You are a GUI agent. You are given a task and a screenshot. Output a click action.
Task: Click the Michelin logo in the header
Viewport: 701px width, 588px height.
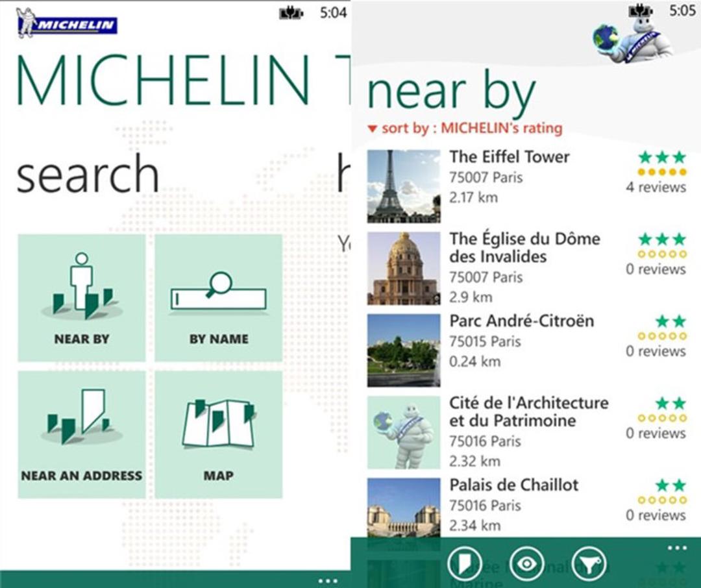point(67,23)
